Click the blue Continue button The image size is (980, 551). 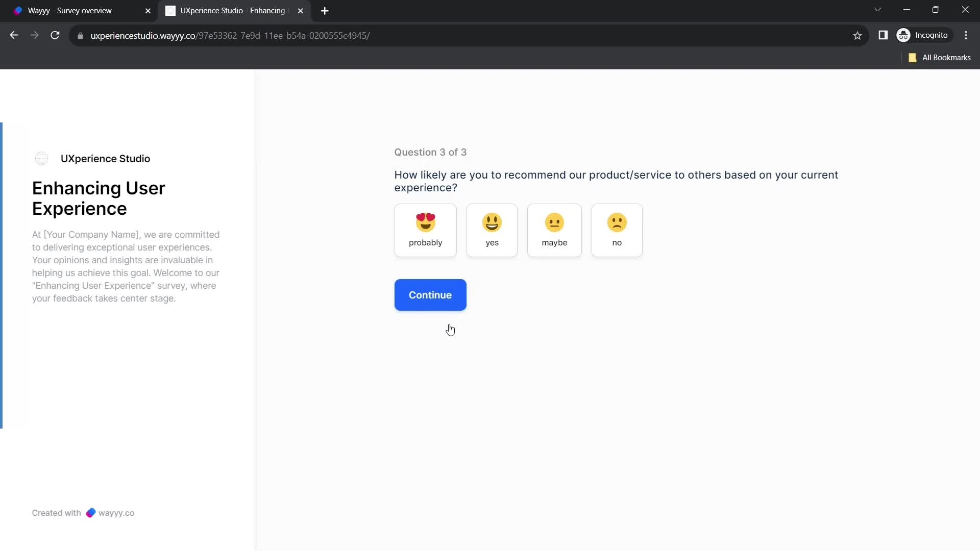[430, 295]
